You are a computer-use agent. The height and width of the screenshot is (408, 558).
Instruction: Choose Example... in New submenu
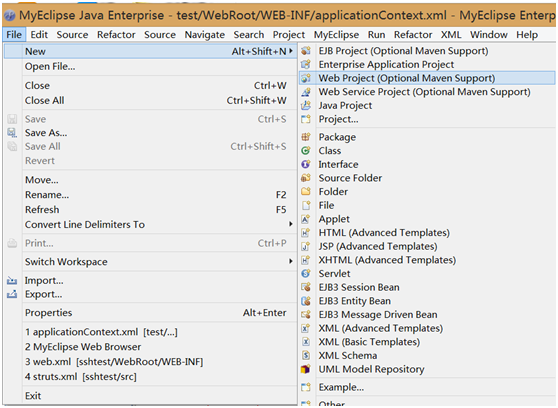427,387
